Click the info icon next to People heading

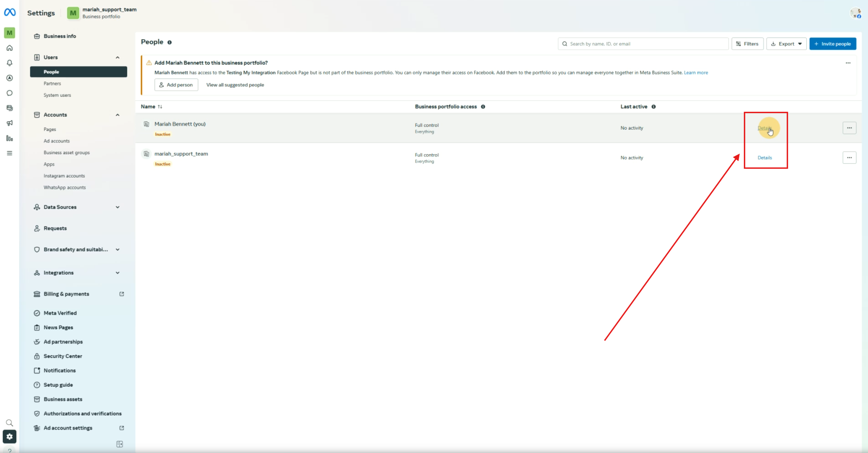coord(170,42)
